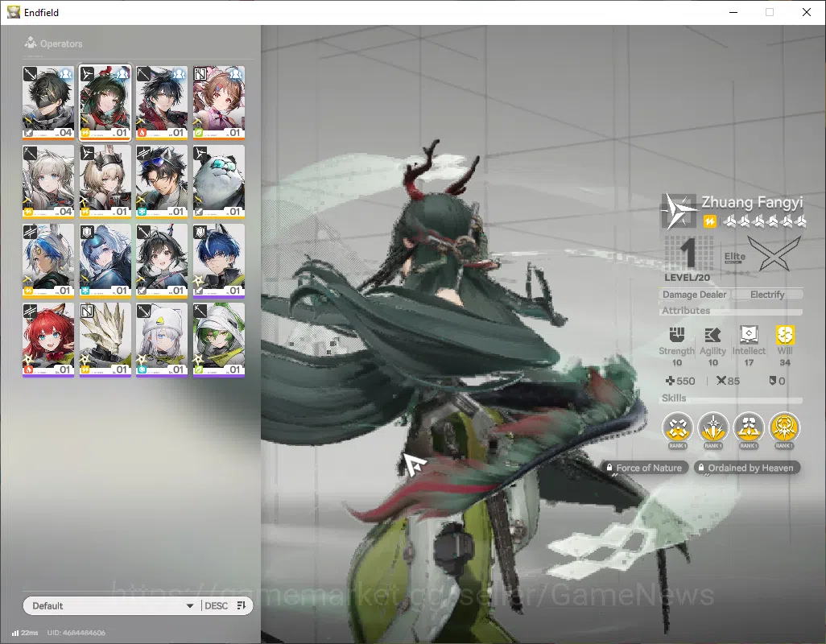
Task: Click the HP cross icon beside 550
Action: point(670,381)
